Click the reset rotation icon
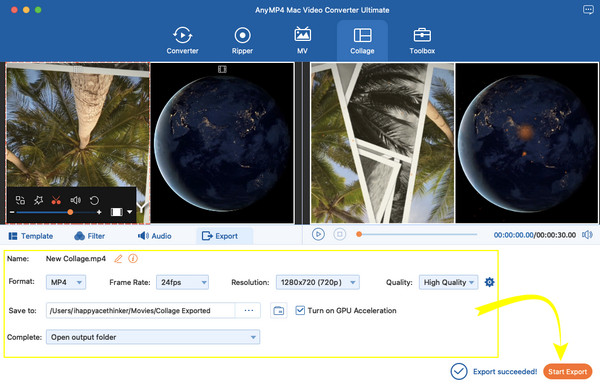 [x=94, y=200]
